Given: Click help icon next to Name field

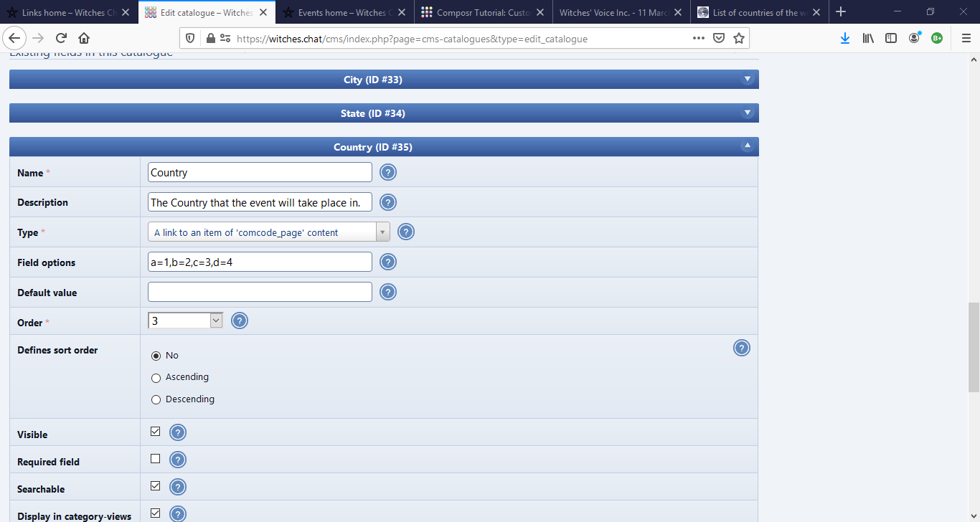Looking at the screenshot, I should pyautogui.click(x=387, y=172).
